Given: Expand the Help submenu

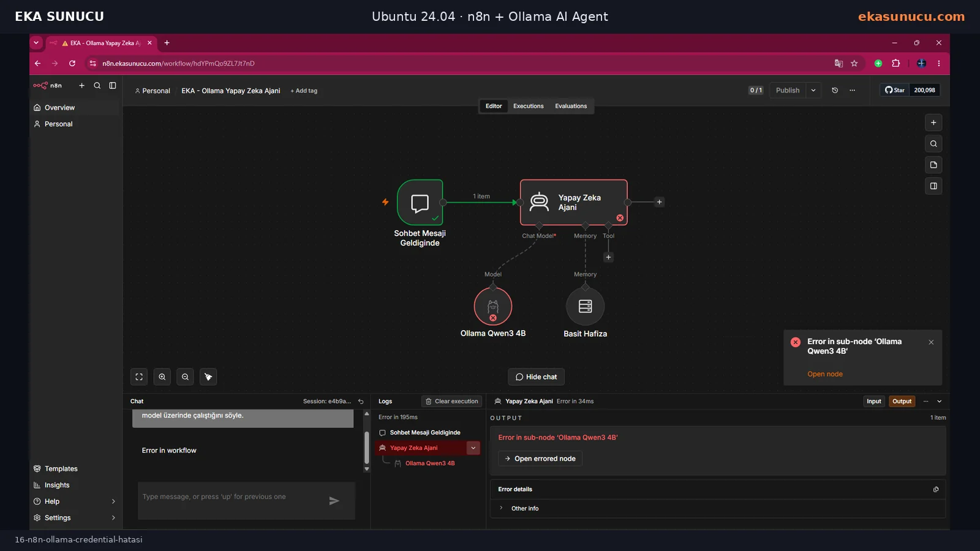Looking at the screenshot, I should (x=113, y=501).
